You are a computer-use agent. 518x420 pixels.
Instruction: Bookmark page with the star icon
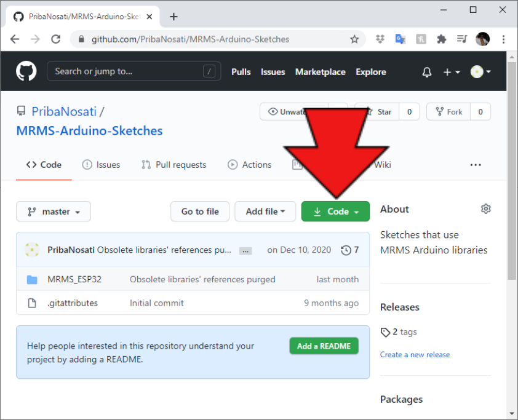[x=354, y=39]
